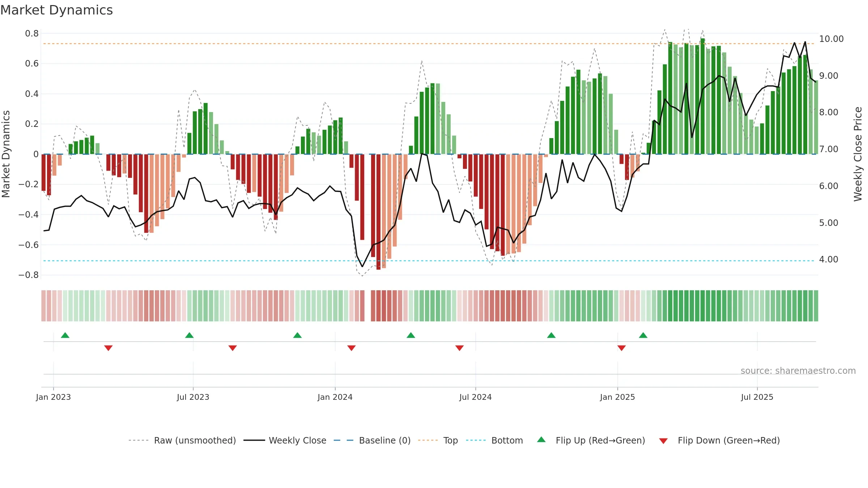
Task: Click the red Flip Down legend triangle icon
Action: click(x=663, y=441)
